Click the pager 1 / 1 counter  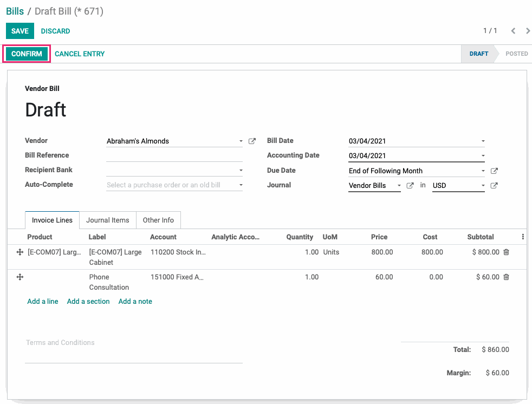click(x=490, y=31)
